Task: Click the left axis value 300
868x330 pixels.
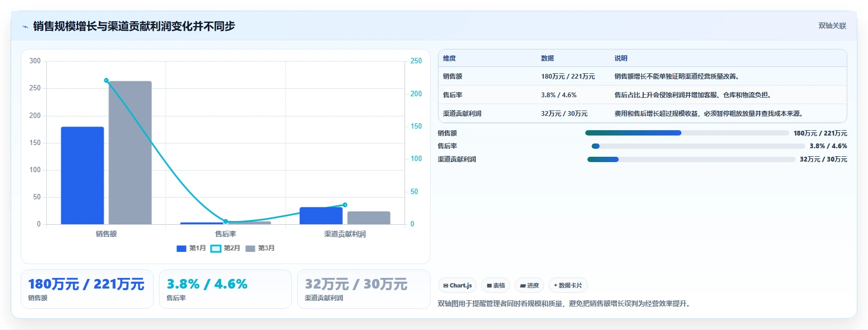Action: point(35,61)
